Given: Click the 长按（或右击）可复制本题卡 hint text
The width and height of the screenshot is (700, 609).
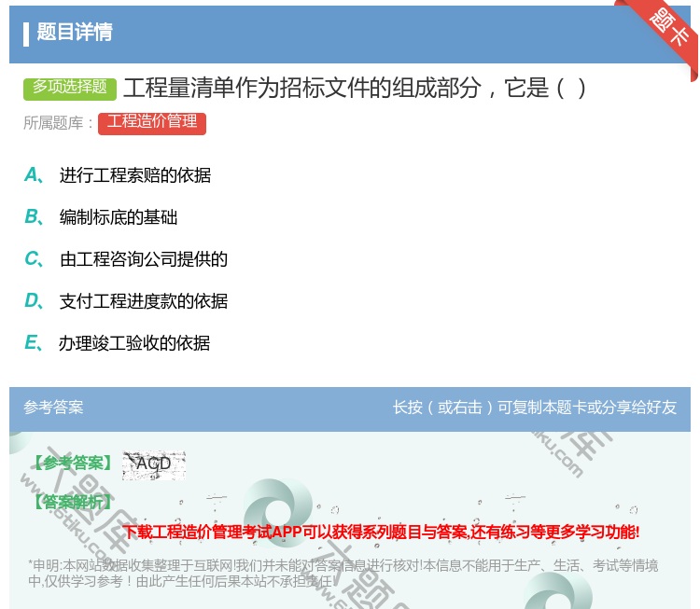Looking at the screenshot, I should pyautogui.click(x=535, y=407).
